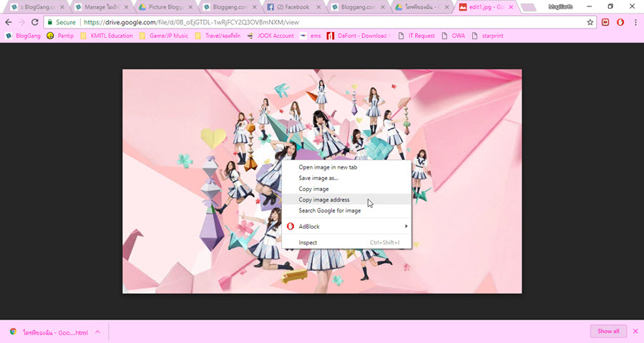644x343 pixels.
Task: Go back with the browser back arrow
Action: 8,22
